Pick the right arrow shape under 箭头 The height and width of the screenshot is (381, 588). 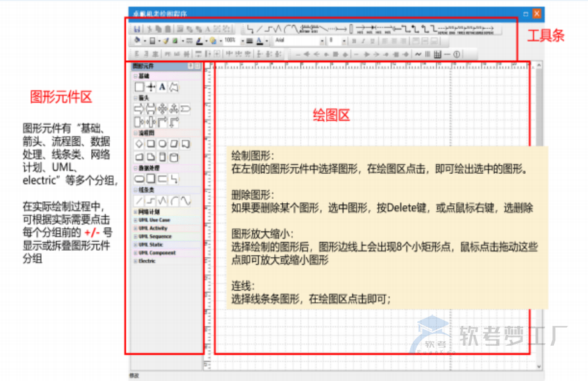(139, 108)
